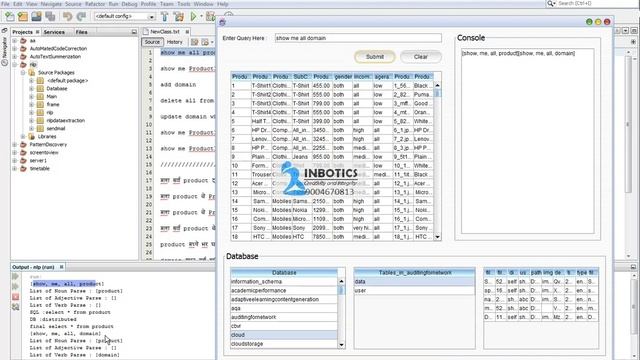The height and width of the screenshot is (360, 640).
Task: Switch to the Services tab
Action: pyautogui.click(x=54, y=32)
